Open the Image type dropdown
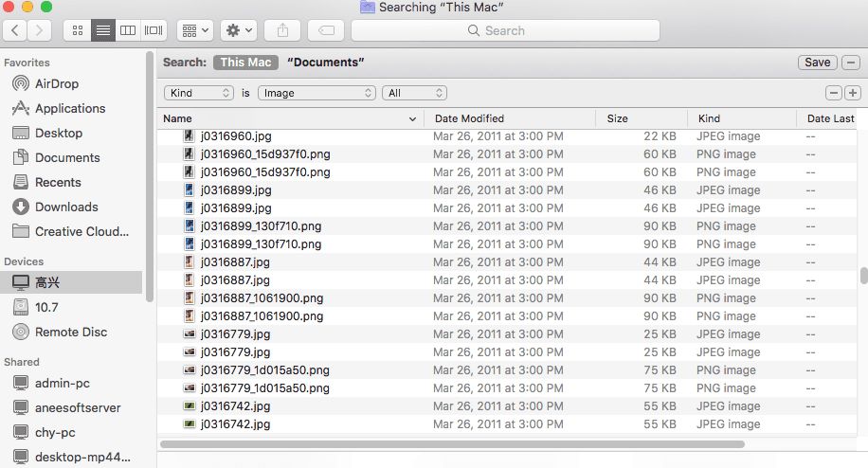The width and height of the screenshot is (868, 468). pos(318,93)
